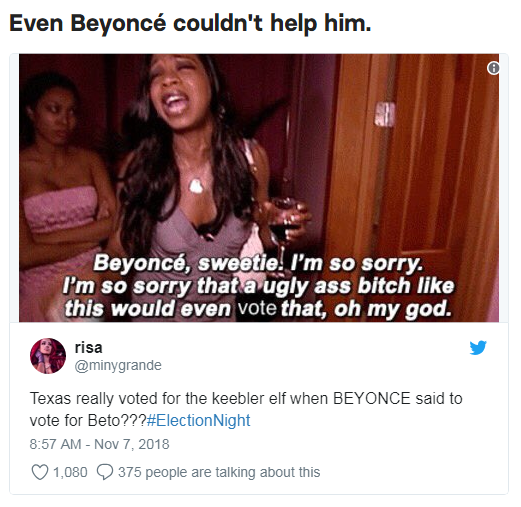The width and height of the screenshot is (521, 507).
Task: Click the info icon on the GIF
Action: [493, 68]
